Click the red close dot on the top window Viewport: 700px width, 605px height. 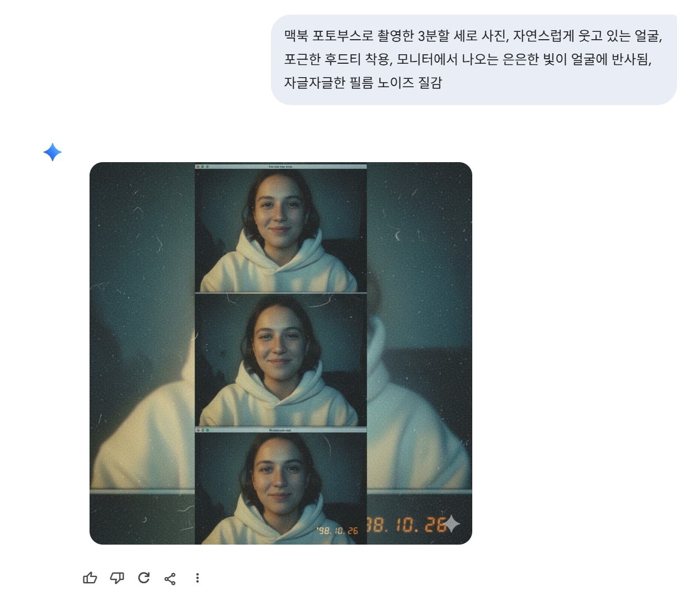198,167
